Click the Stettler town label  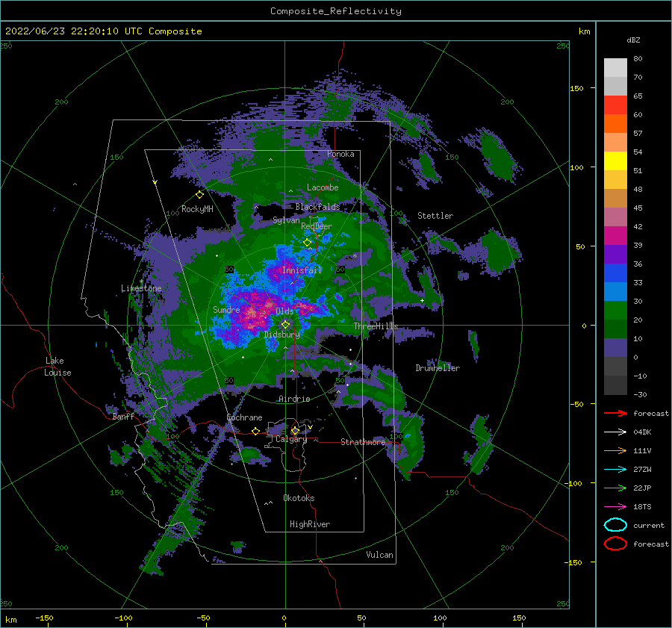pyautogui.click(x=435, y=216)
